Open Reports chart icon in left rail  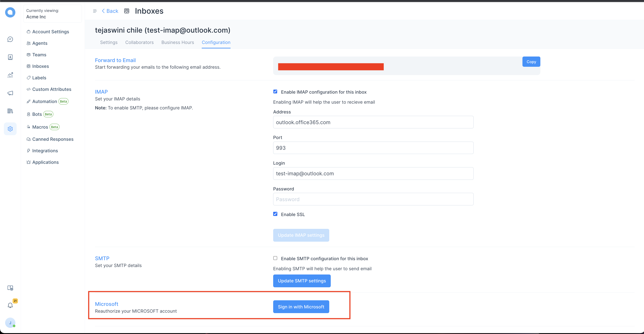click(x=10, y=75)
